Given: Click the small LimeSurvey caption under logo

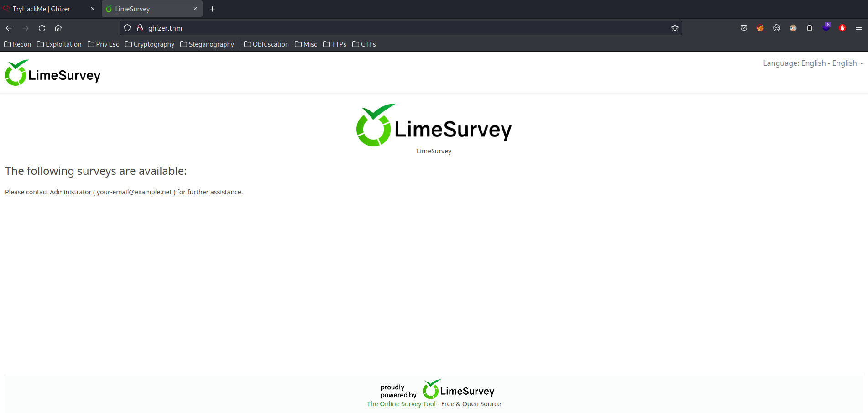Looking at the screenshot, I should tap(434, 151).
